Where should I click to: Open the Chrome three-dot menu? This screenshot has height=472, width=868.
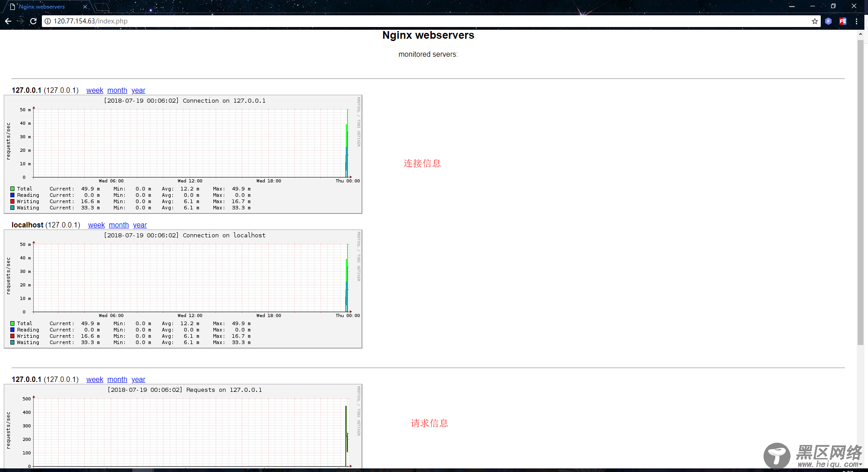(856, 21)
